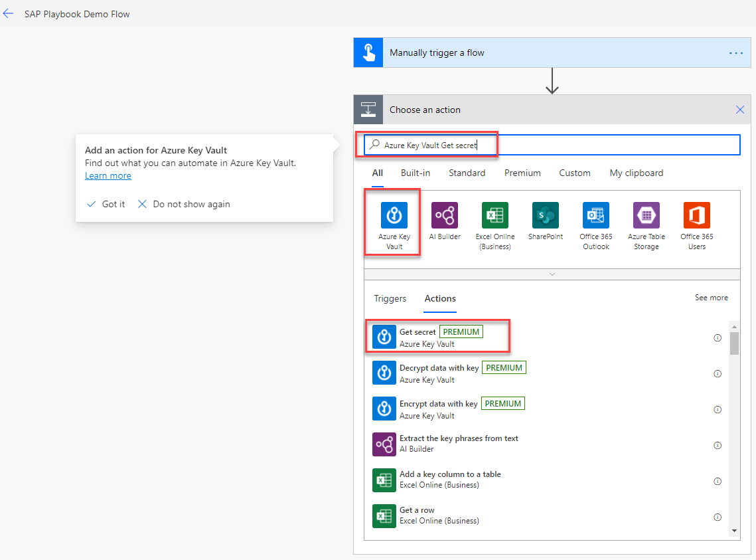Click the search magnifier icon

click(x=374, y=144)
